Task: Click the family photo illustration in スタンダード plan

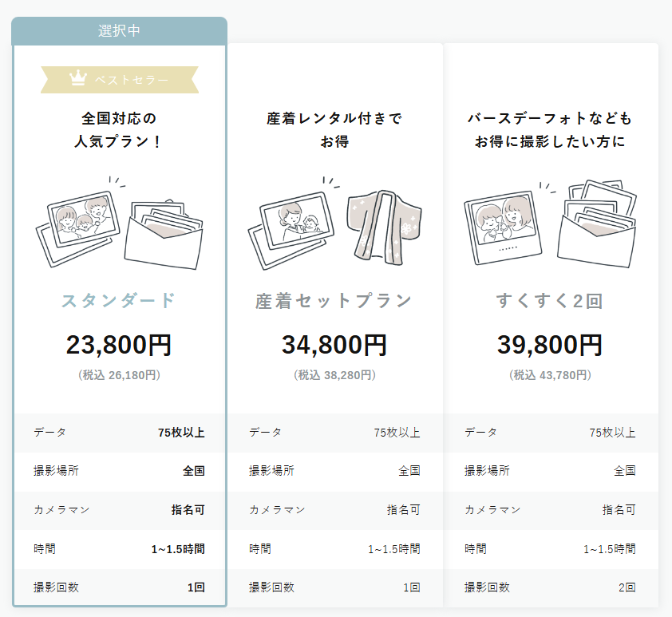Action: (80, 220)
